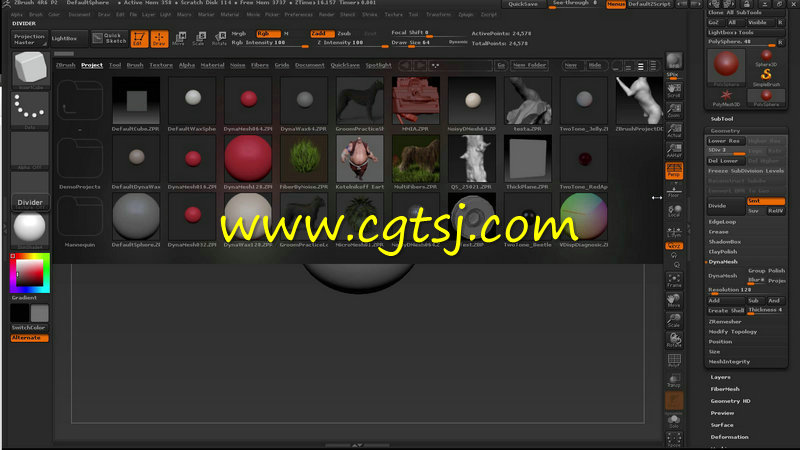800x450 pixels.
Task: Click the Scroll canvas icon
Action: coord(674,90)
